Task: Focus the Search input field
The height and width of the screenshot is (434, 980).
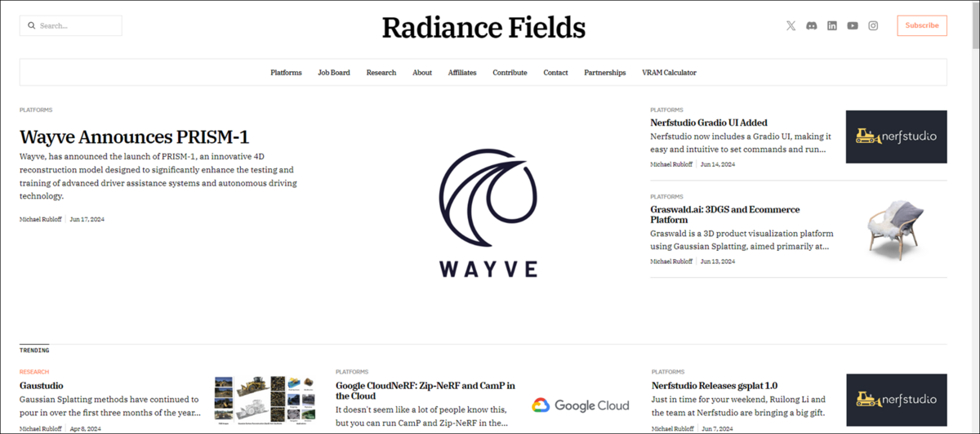Action: coord(71,25)
